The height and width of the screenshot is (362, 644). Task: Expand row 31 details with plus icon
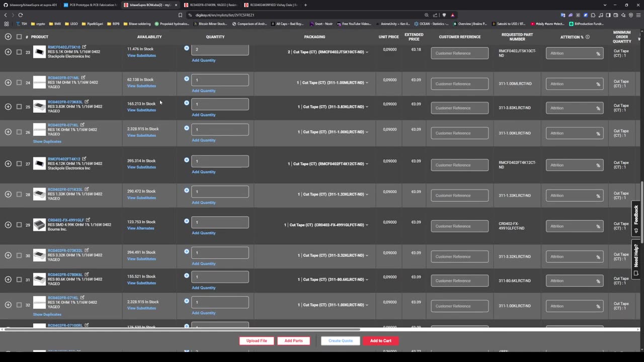point(8,280)
